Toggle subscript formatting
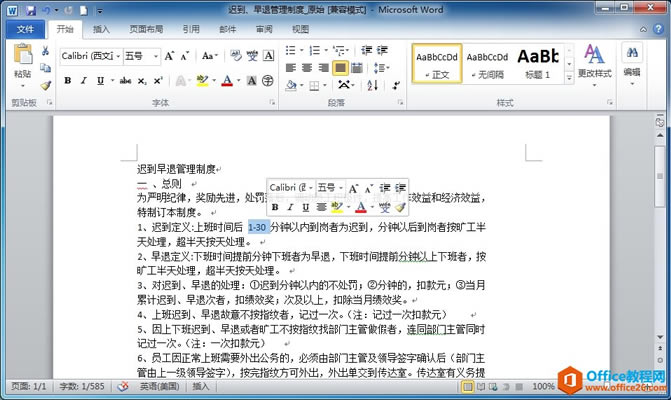This screenshot has width=671, height=400. (x=142, y=80)
